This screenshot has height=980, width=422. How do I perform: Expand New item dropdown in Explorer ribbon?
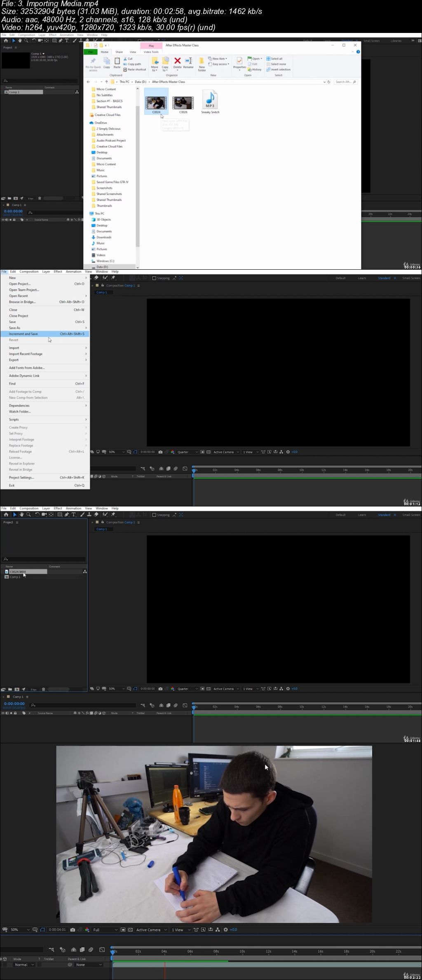click(218, 58)
